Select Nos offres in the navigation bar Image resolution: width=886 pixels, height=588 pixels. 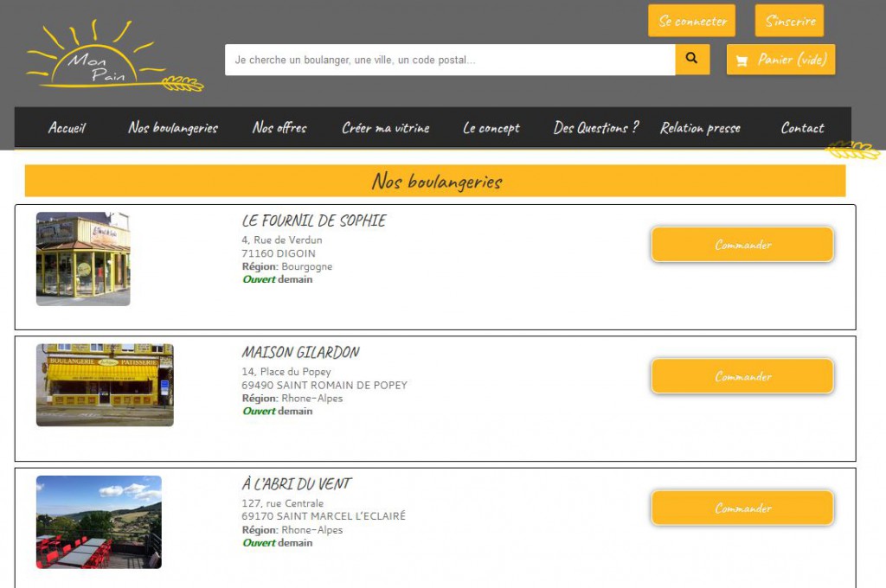click(x=279, y=128)
